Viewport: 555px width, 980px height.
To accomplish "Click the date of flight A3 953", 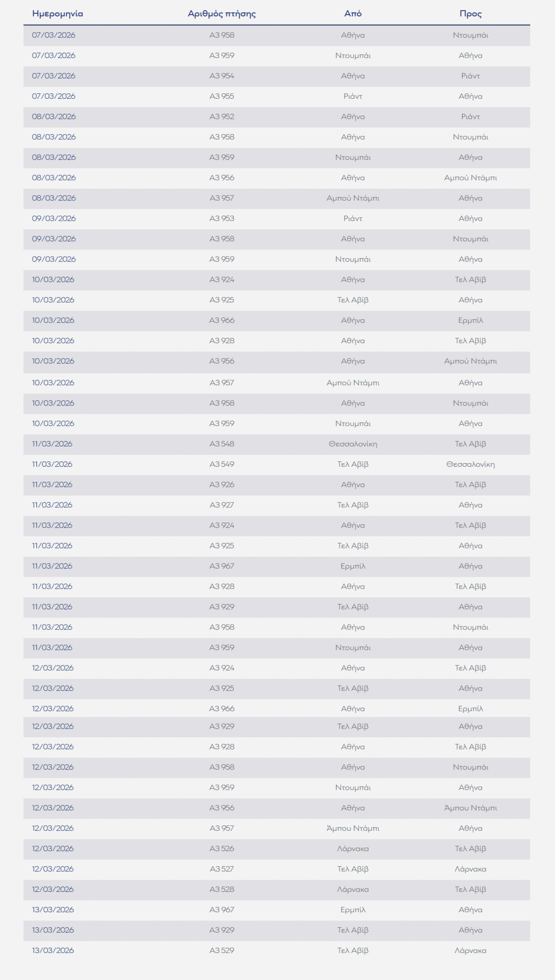I will 54,219.
